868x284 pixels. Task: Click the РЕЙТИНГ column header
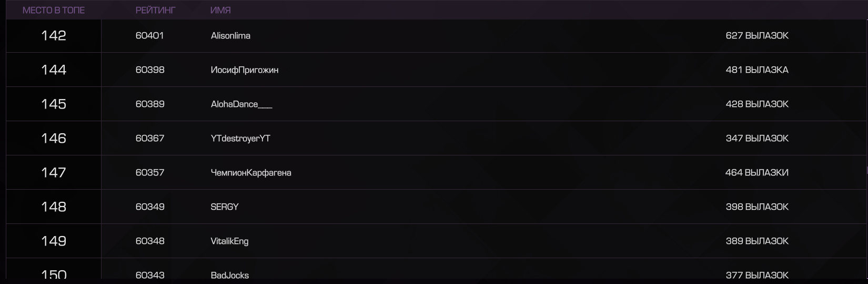[x=156, y=10]
